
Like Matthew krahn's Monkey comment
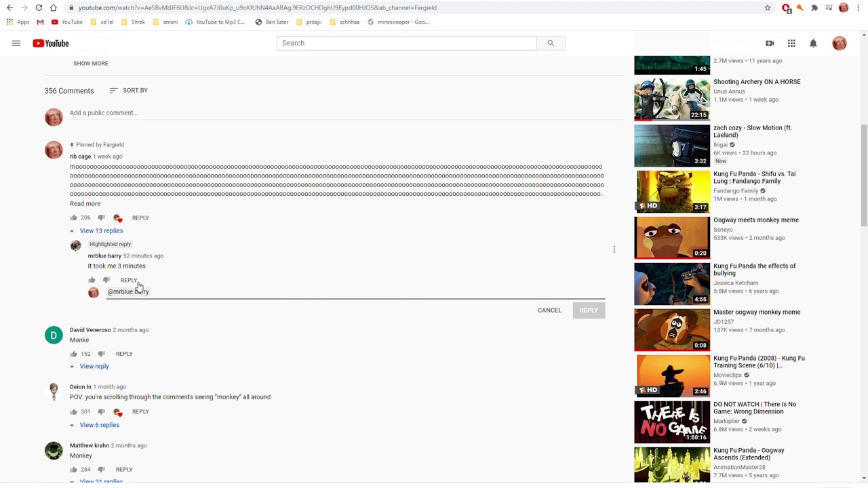tap(74, 469)
